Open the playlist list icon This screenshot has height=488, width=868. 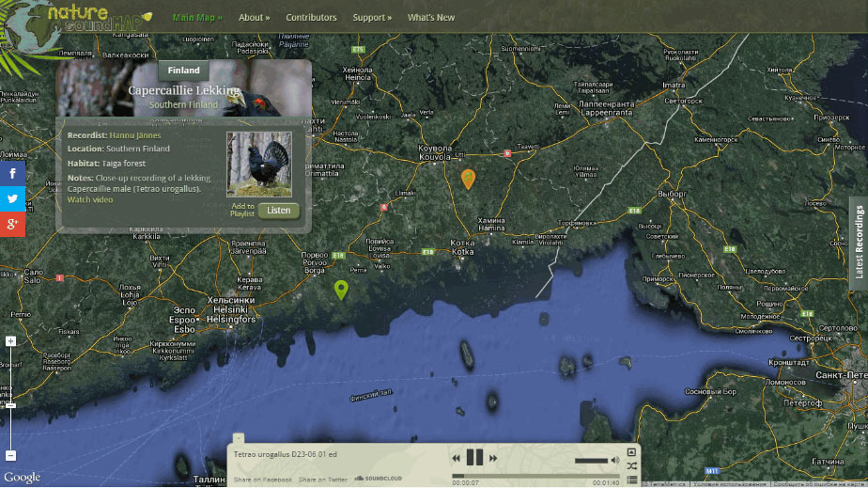pos(631,480)
